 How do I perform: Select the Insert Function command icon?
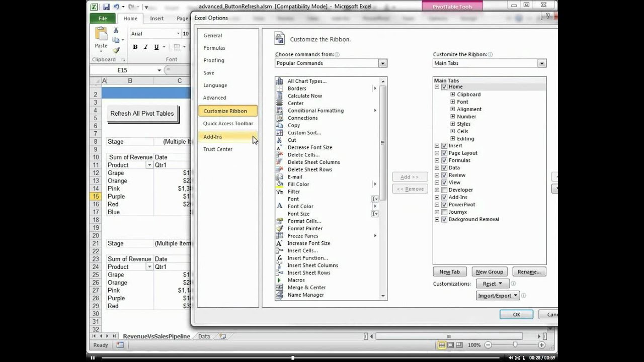coord(280,258)
